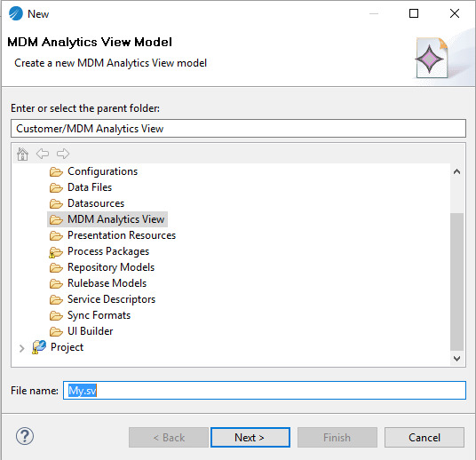476x460 pixels.
Task: Click the Home navigation icon
Action: click(x=22, y=154)
